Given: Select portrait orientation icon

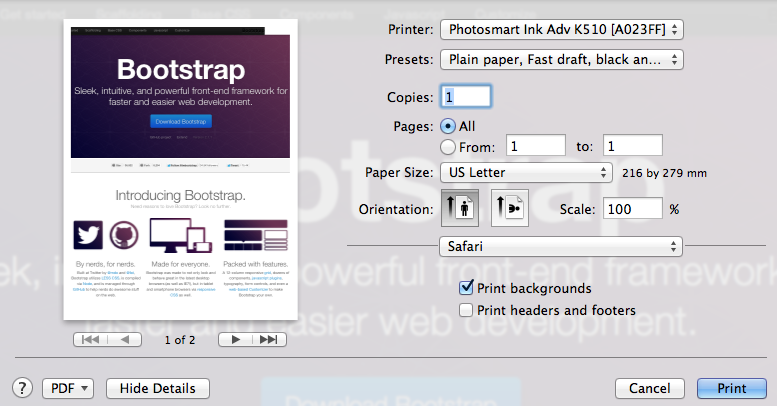Looking at the screenshot, I should 459,208.
